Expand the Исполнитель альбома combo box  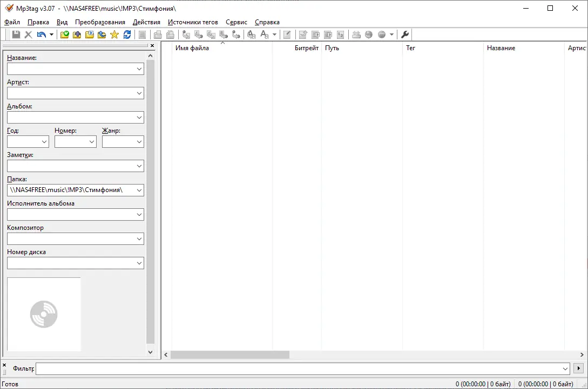coord(139,215)
